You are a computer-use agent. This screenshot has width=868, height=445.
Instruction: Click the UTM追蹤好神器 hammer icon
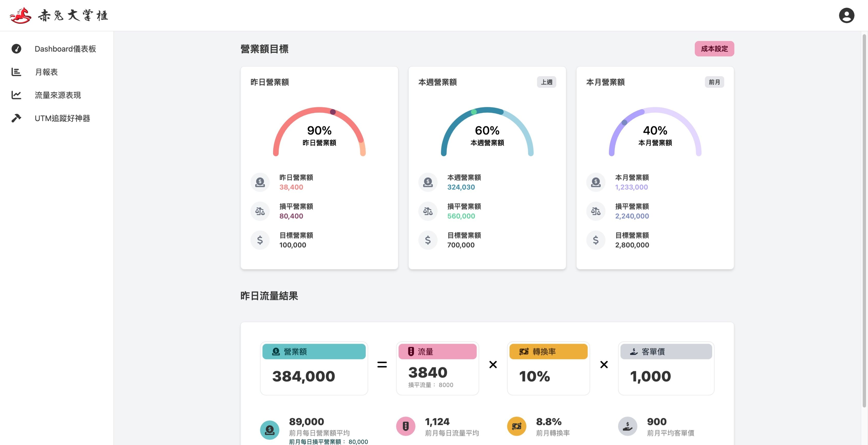tap(16, 118)
